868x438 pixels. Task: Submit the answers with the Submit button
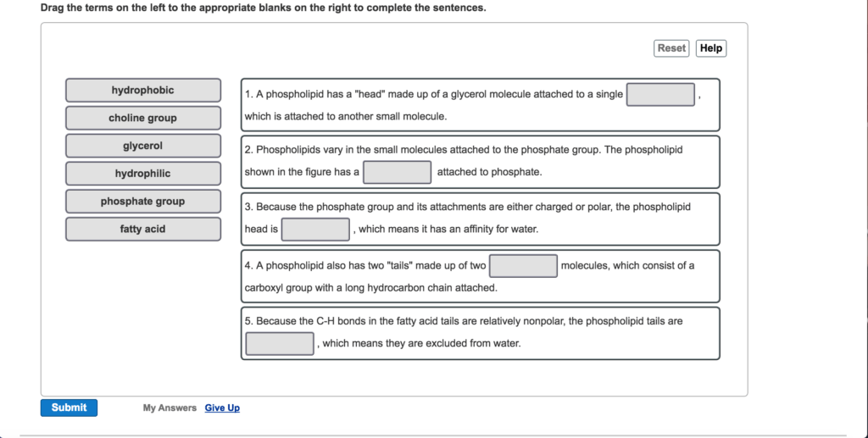click(x=69, y=408)
